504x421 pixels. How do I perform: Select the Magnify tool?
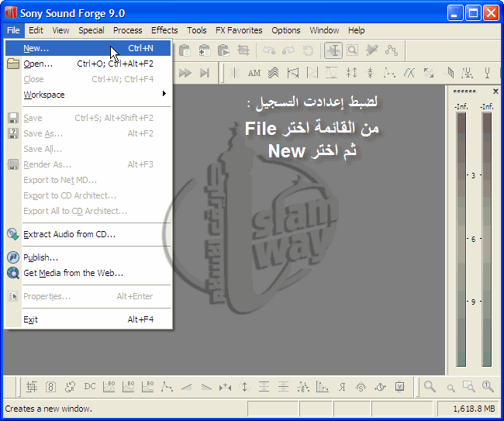[x=353, y=50]
